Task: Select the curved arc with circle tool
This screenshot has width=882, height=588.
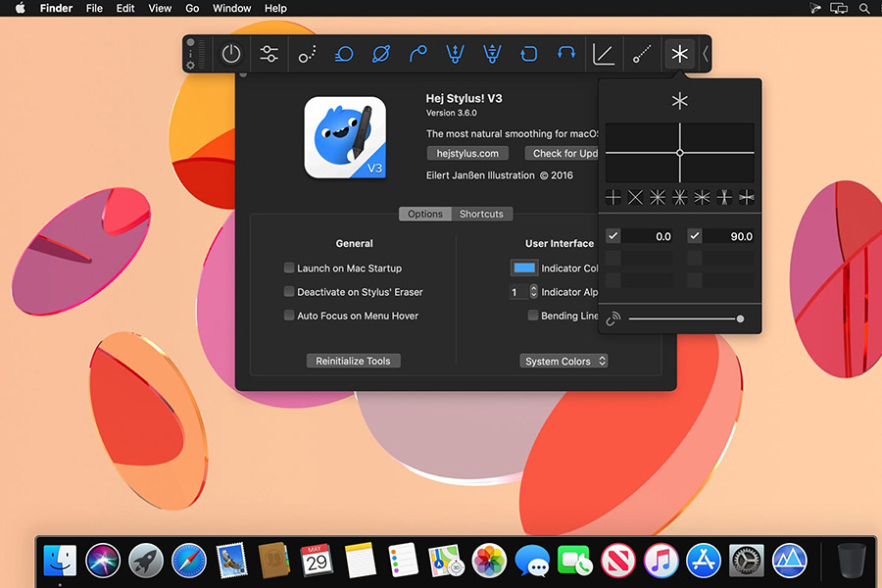Action: [x=417, y=54]
